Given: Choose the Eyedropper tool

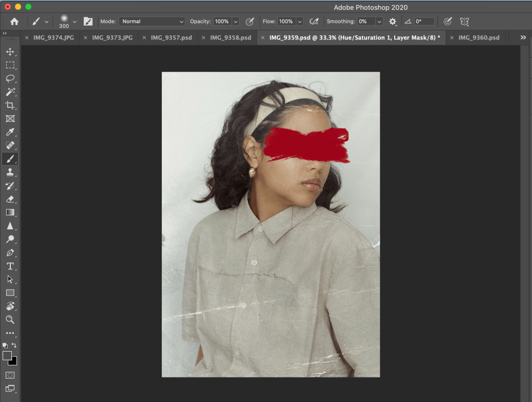Looking at the screenshot, I should (x=10, y=132).
